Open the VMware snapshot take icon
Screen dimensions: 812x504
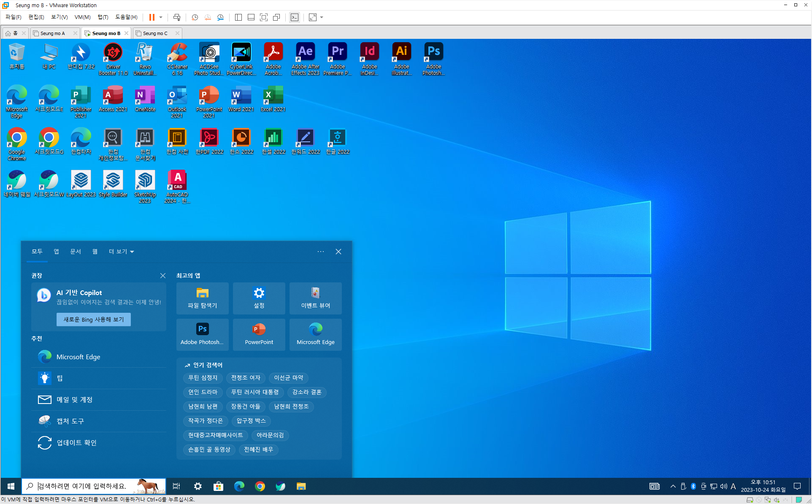pyautogui.click(x=195, y=17)
